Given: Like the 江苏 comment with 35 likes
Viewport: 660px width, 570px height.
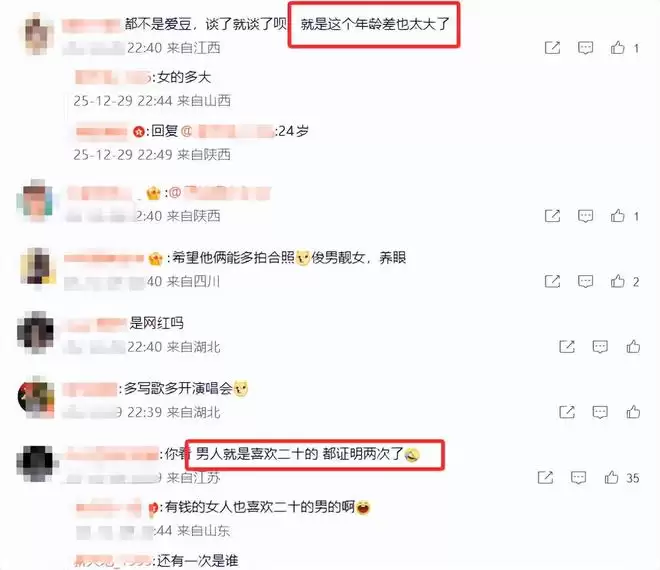Looking at the screenshot, I should [611, 477].
